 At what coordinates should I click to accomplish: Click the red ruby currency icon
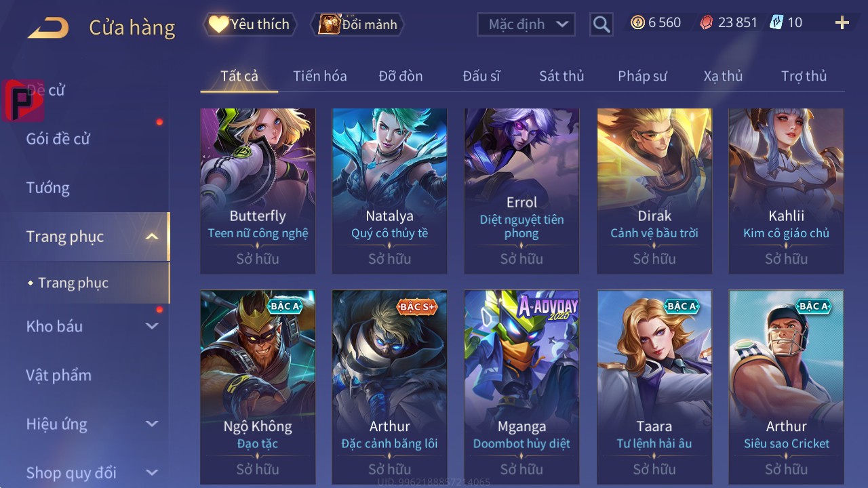tap(707, 23)
